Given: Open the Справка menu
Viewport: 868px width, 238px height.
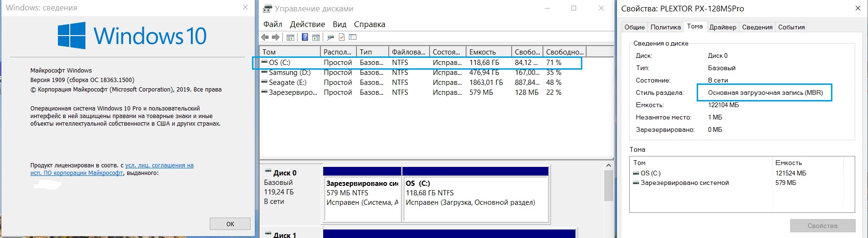Looking at the screenshot, I should tap(370, 24).
